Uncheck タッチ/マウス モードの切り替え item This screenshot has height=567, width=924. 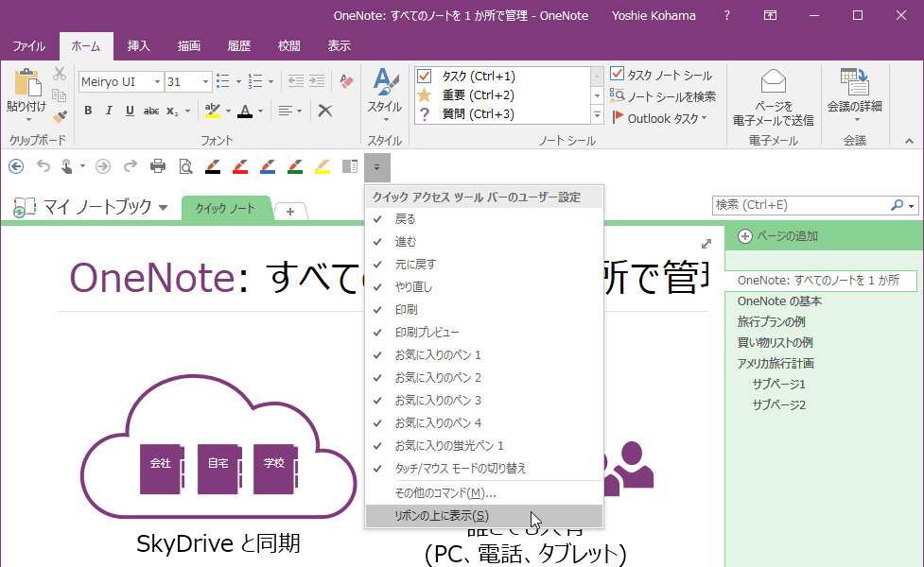point(484,468)
